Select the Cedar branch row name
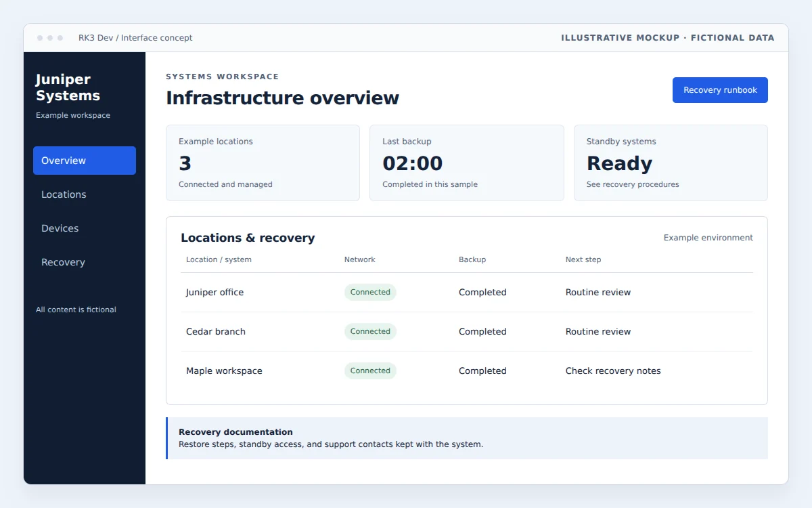Image resolution: width=812 pixels, height=508 pixels. click(x=216, y=332)
